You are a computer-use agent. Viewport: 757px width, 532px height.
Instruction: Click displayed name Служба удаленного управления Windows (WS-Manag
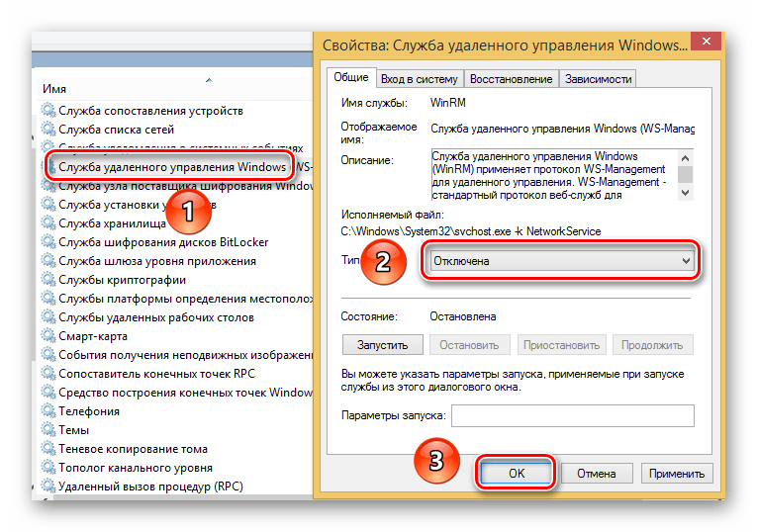tap(562, 129)
